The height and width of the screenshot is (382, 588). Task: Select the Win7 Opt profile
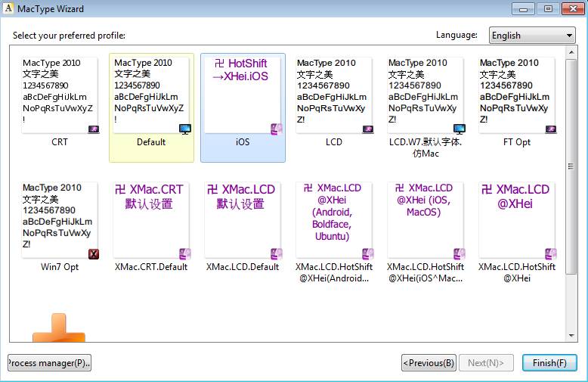click(60, 220)
